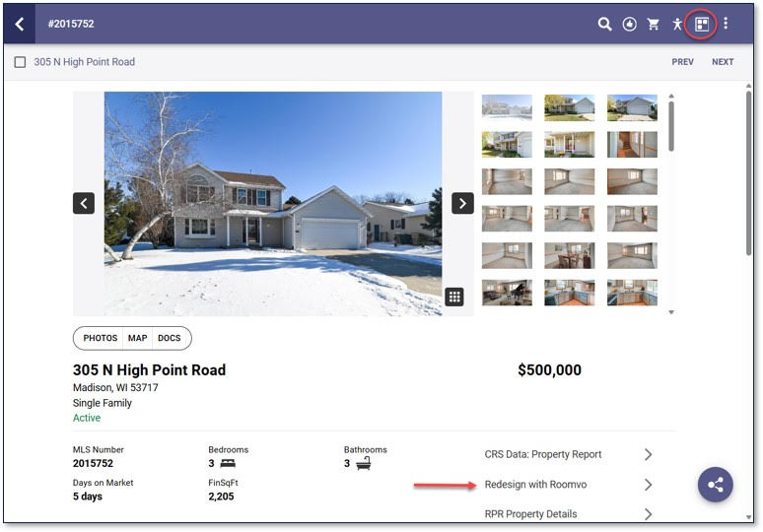
Task: Go to the NEXT listing
Action: coord(723,62)
